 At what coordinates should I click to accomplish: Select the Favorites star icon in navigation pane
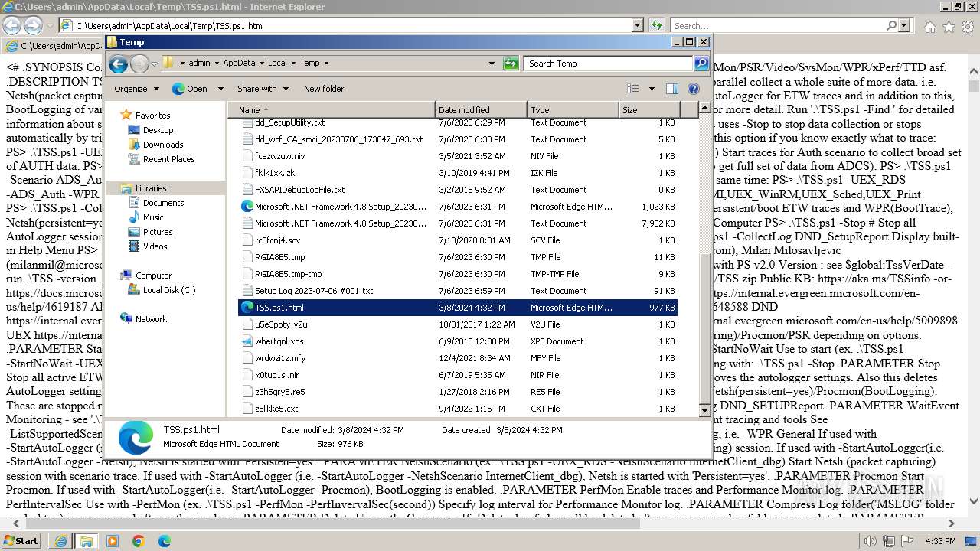tap(126, 115)
